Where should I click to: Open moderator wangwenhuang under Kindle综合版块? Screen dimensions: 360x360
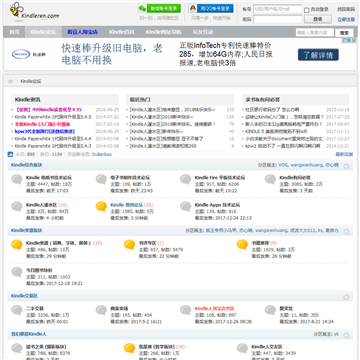[x=306, y=165]
